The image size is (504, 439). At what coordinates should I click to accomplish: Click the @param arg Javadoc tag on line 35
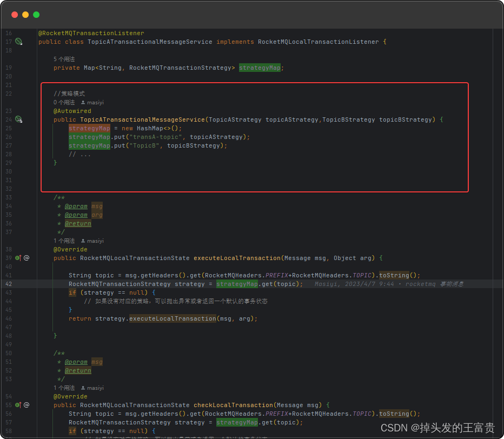[x=84, y=215]
